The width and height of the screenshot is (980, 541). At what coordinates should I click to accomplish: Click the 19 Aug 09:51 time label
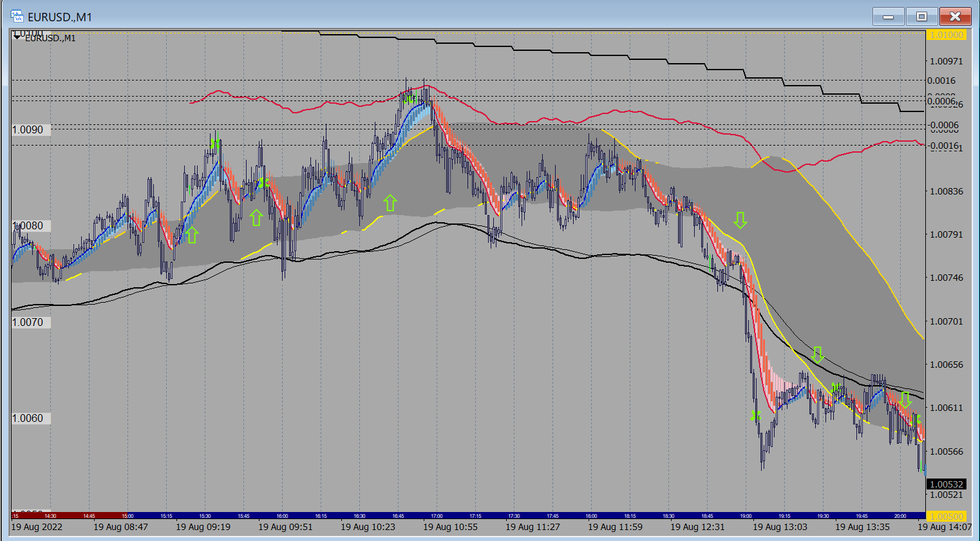(285, 527)
